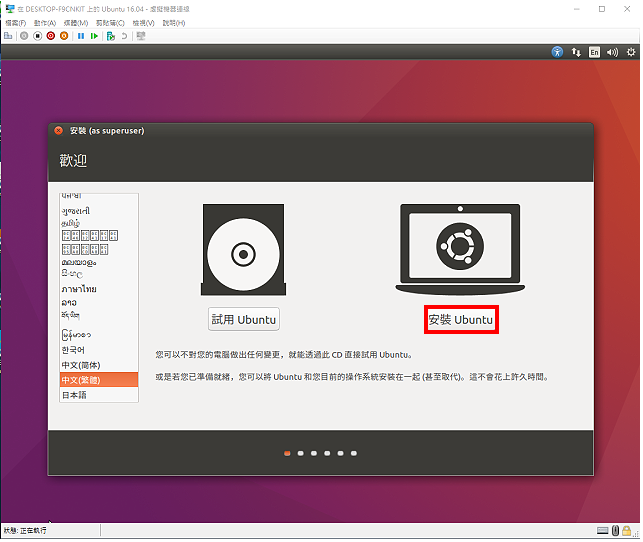The width and height of the screenshot is (643, 542).
Task: Open the 檔案(F) menu
Action: tap(16, 23)
